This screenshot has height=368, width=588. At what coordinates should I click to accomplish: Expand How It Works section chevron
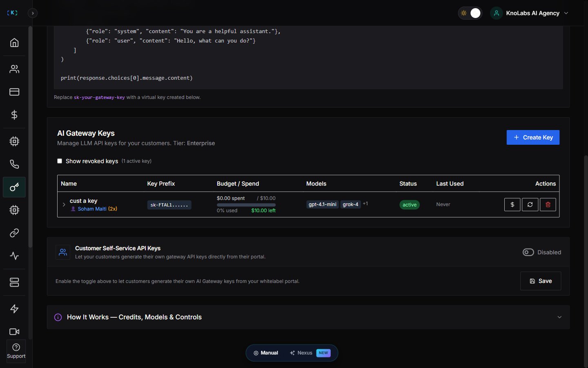pos(559,317)
